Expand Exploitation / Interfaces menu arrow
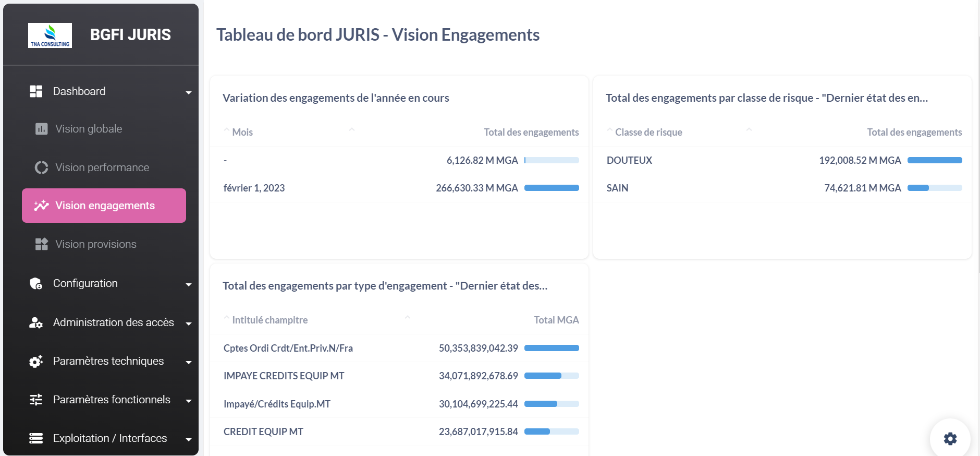The image size is (980, 456). coord(189,439)
